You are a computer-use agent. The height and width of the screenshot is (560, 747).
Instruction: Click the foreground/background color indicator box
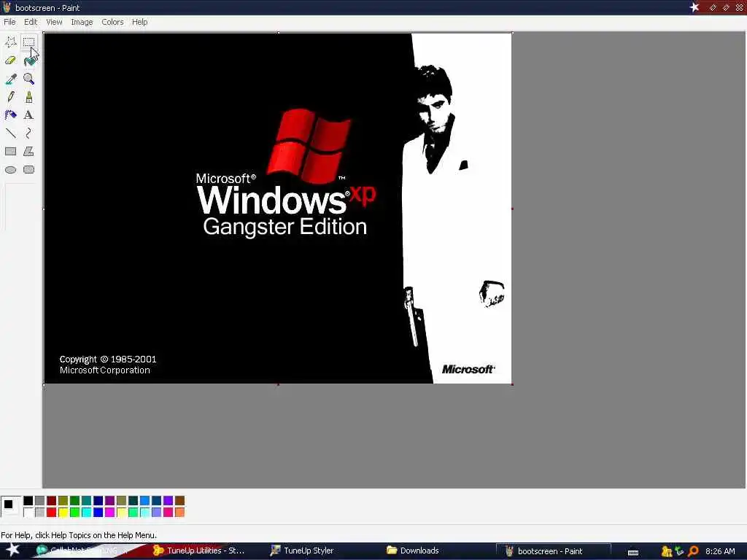pyautogui.click(x=10, y=506)
